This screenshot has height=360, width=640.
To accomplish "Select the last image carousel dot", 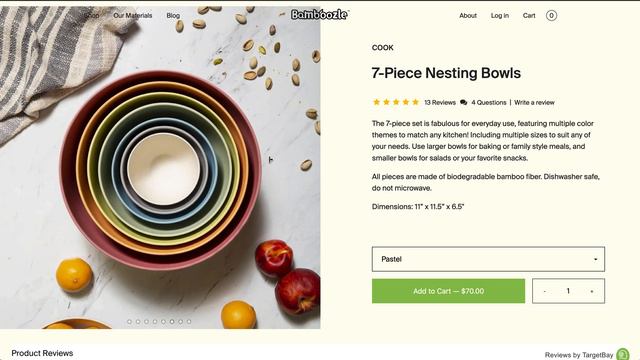I will coord(189,322).
